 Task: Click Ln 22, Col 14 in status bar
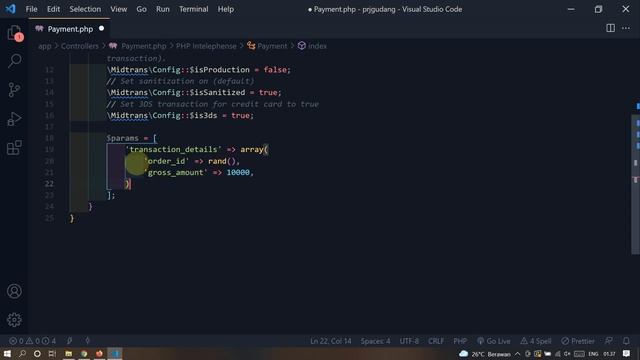tap(331, 341)
